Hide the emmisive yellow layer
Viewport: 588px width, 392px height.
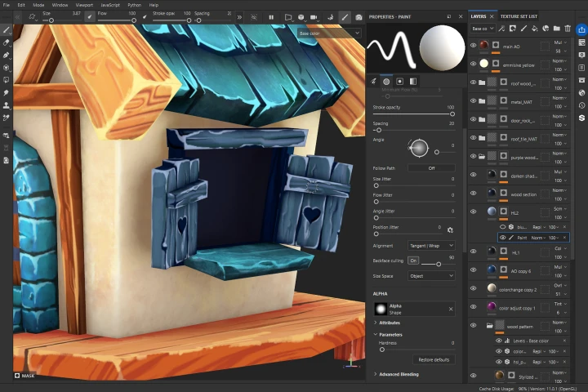point(473,64)
